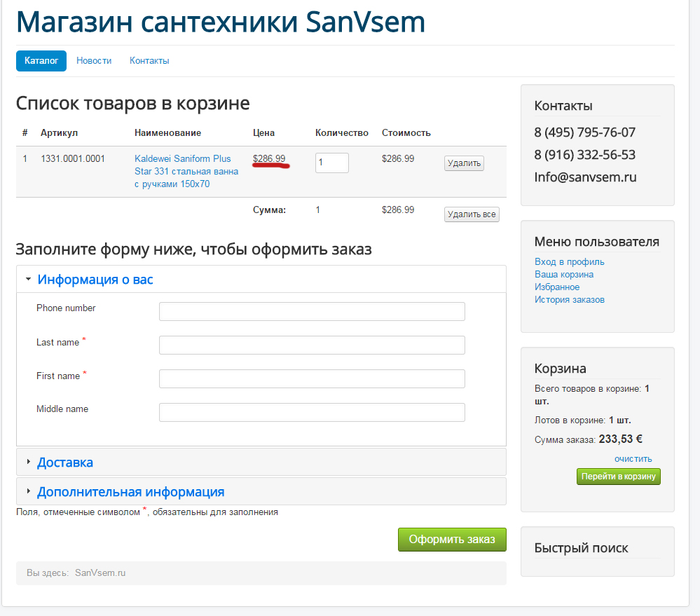Click into the Last name field
This screenshot has height=616, width=700.
[312, 345]
